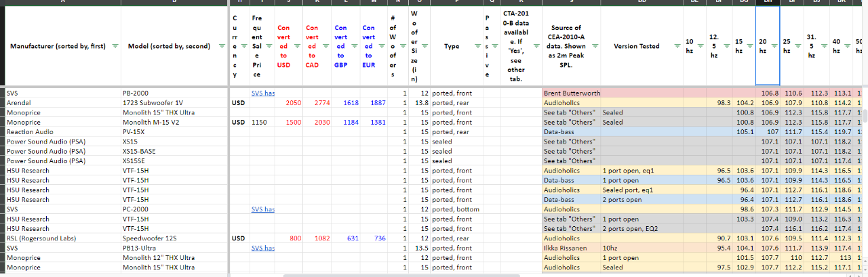Screen dimensions: 868x277
Task: Select the 'Arendal' manufacturer cell
Action: pyautogui.click(x=62, y=102)
